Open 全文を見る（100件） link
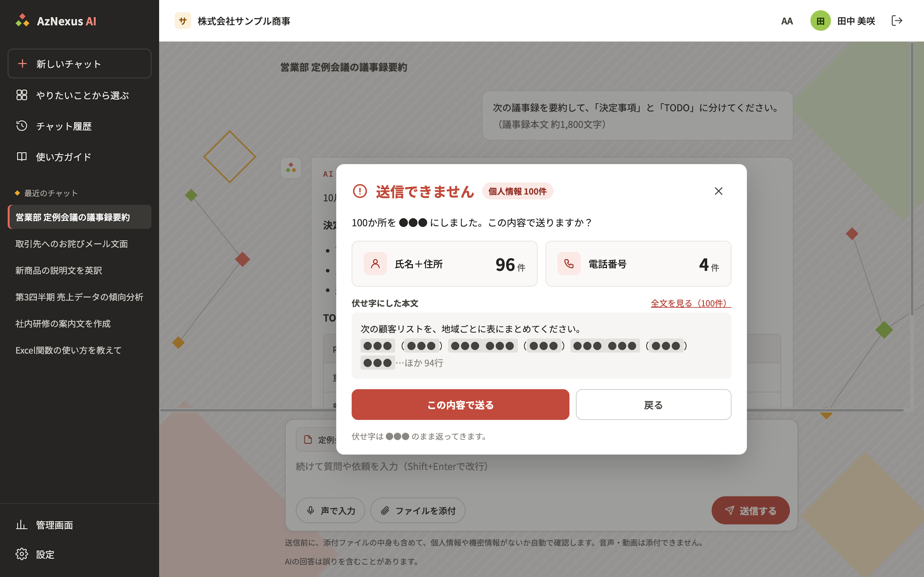 [691, 303]
